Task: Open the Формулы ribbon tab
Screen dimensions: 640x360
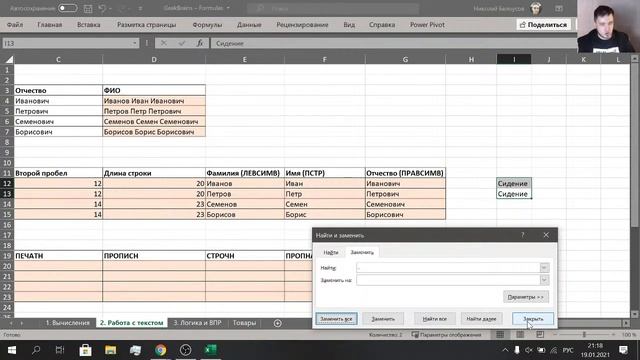Action: coord(207,25)
